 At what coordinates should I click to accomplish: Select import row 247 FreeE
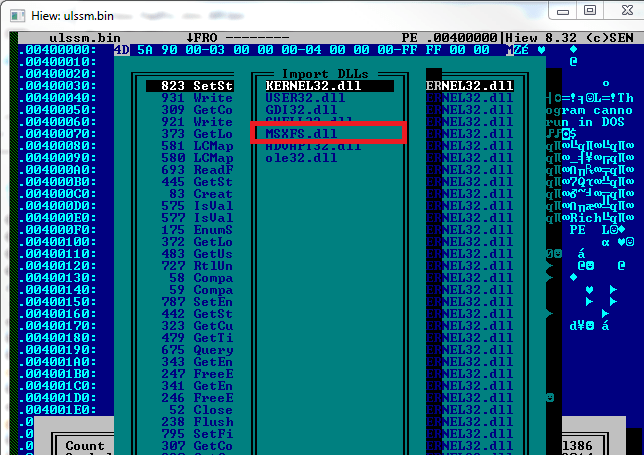tap(197, 374)
